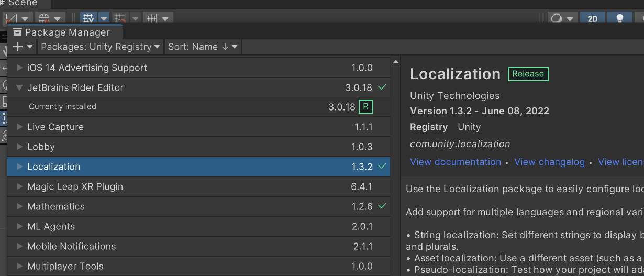Image resolution: width=644 pixels, height=276 pixels.
Task: Select the Currently installed 3.0.18 row
Action: tap(198, 107)
